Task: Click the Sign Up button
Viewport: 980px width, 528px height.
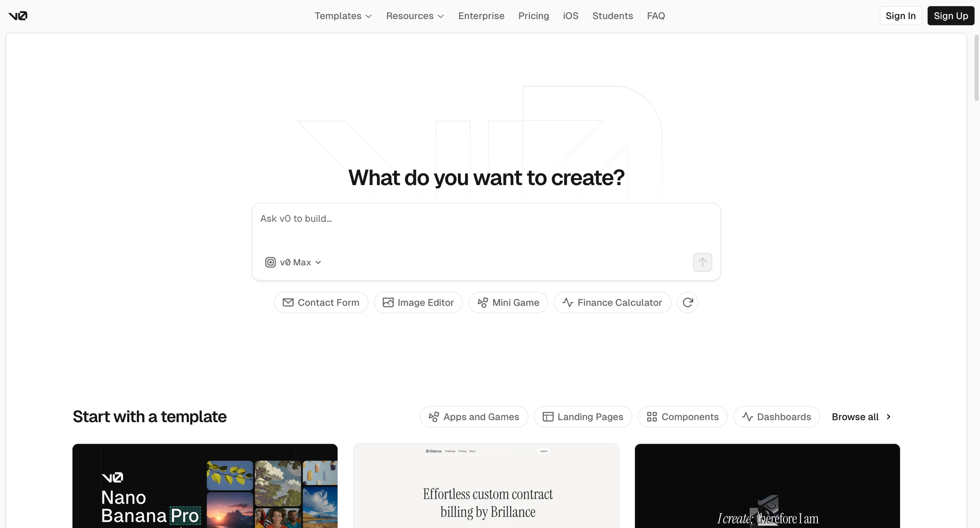Action: pos(951,16)
